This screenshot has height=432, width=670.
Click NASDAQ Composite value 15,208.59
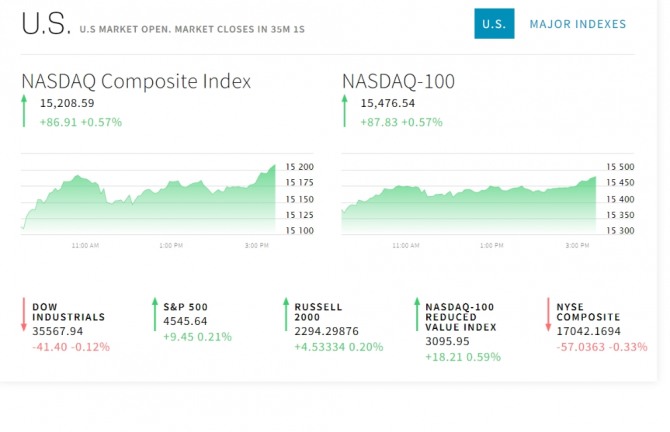(x=67, y=103)
